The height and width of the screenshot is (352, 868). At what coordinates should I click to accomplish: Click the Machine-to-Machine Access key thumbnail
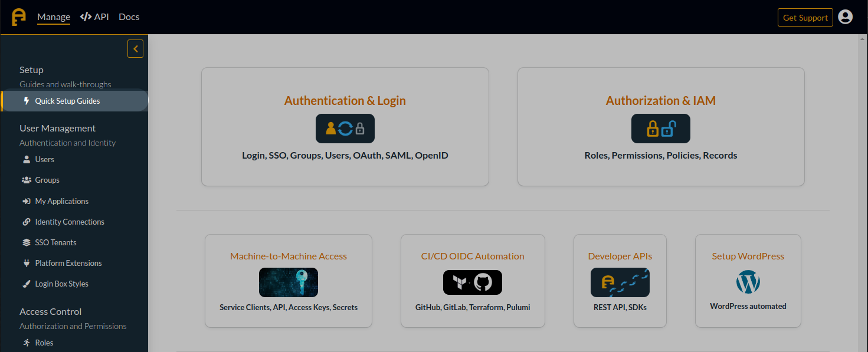288,282
